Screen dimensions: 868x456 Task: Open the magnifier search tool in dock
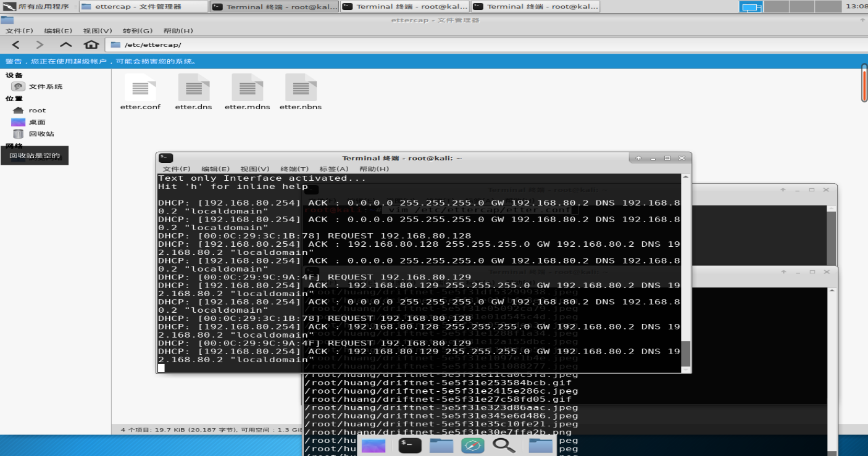pyautogui.click(x=504, y=446)
